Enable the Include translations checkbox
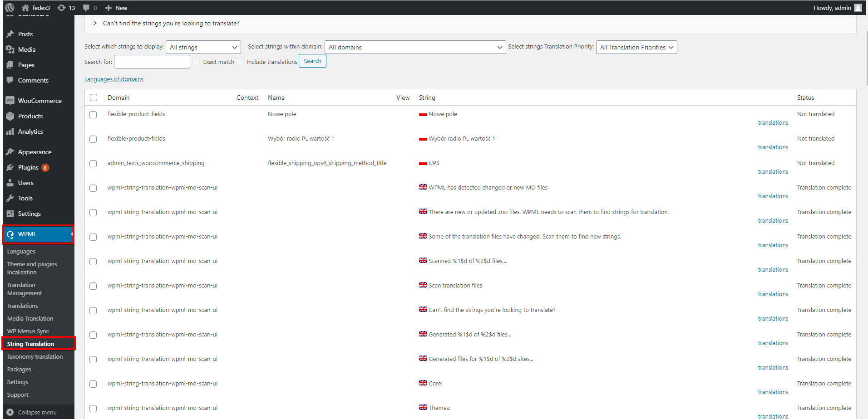The height and width of the screenshot is (419, 868). 240,62
